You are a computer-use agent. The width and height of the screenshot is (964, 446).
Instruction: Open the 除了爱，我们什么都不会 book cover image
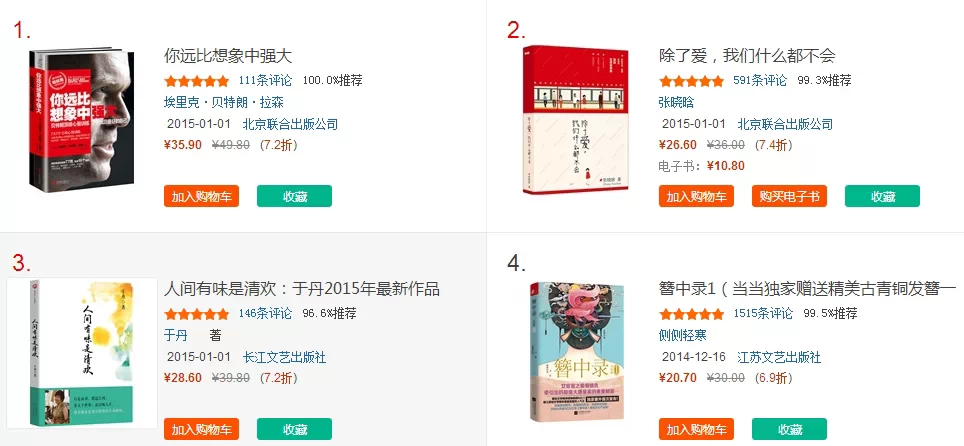(x=576, y=119)
